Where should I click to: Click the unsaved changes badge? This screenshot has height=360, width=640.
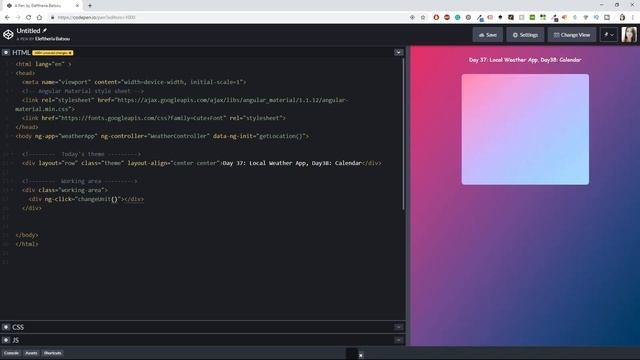tap(53, 53)
